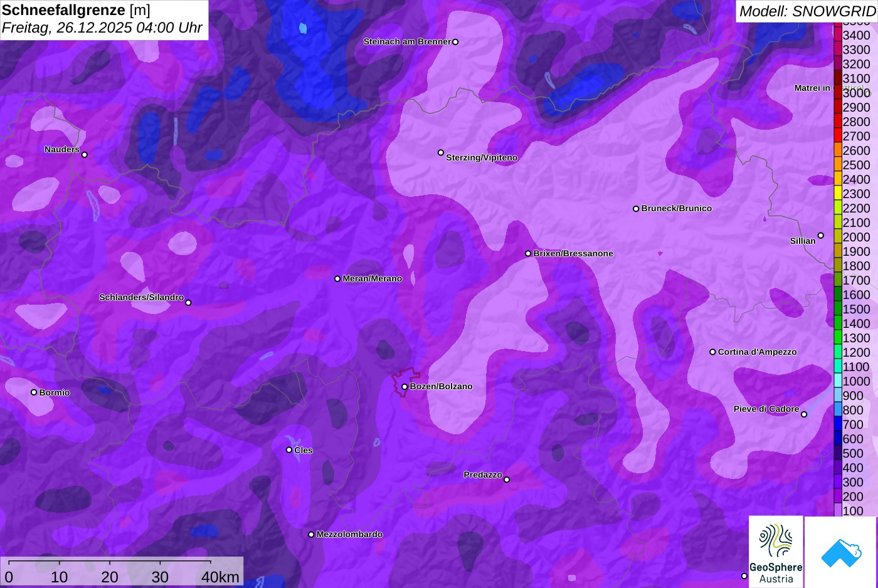Click the Bruneck/Brunico location dot
The width and height of the screenshot is (878, 588).
pyautogui.click(x=636, y=209)
